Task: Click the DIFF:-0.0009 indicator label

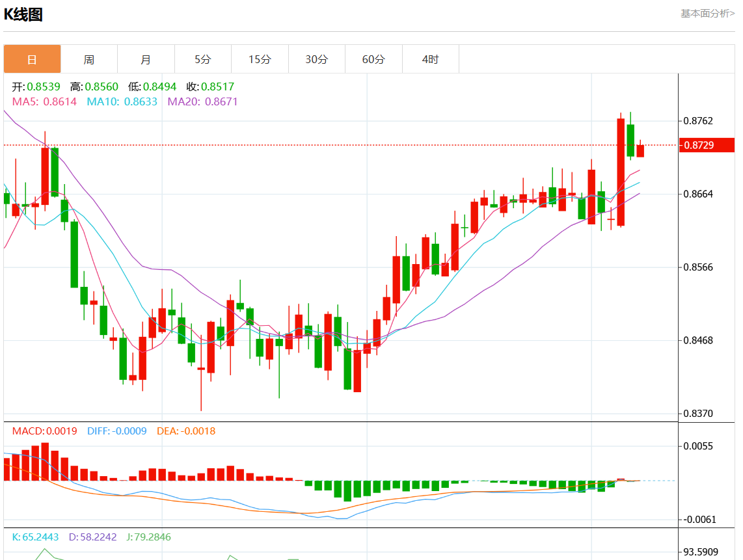Action: coord(116,431)
